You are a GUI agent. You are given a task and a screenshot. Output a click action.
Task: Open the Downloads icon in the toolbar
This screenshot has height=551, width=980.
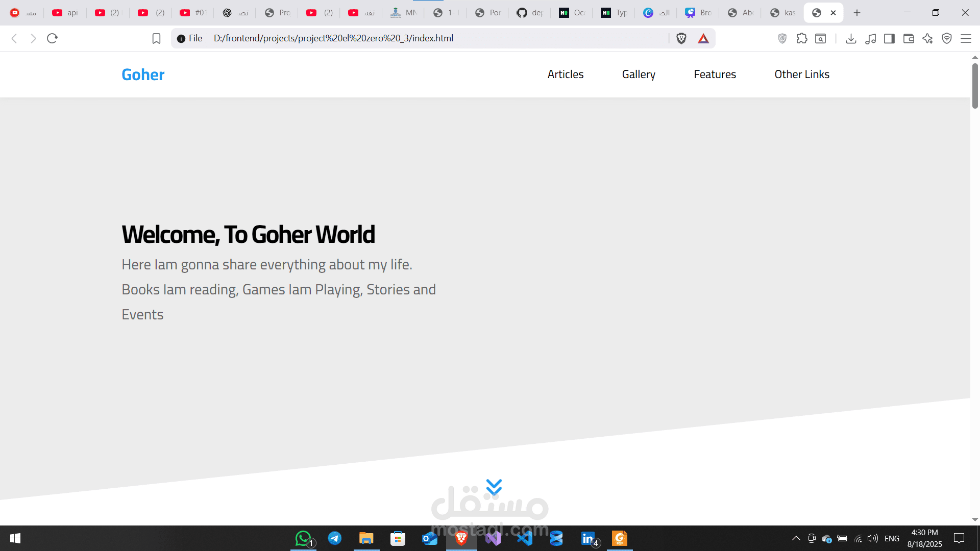tap(851, 38)
